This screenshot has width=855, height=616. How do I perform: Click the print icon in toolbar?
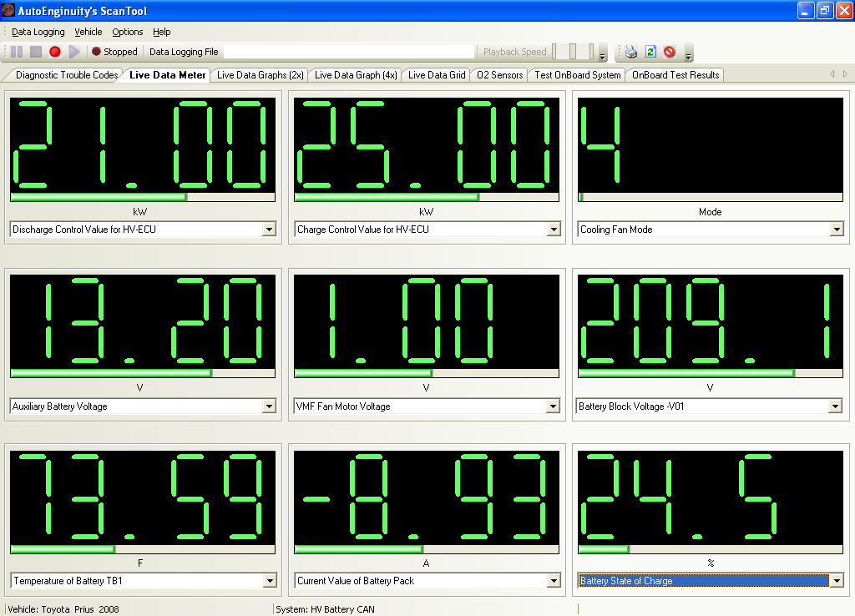tap(631, 52)
